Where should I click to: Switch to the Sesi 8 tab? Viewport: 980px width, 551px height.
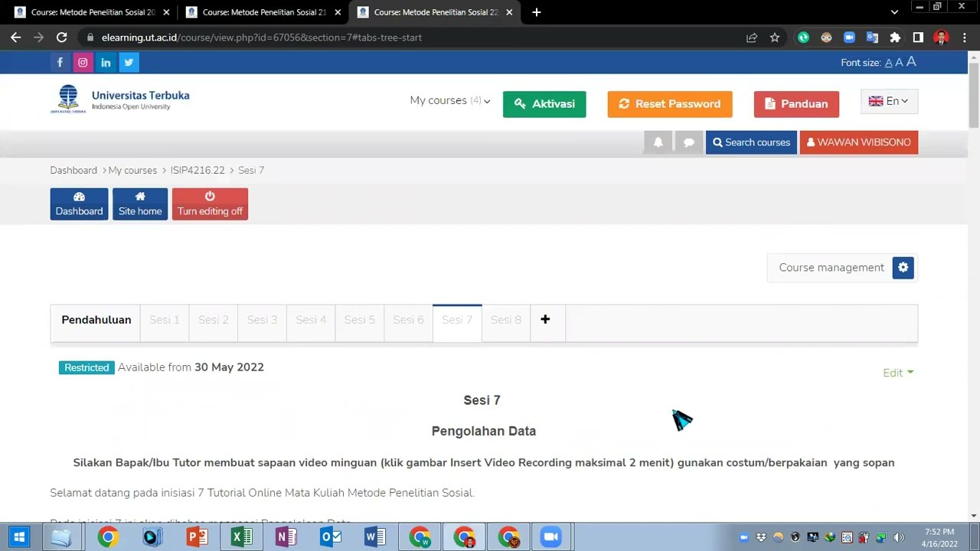(x=506, y=320)
